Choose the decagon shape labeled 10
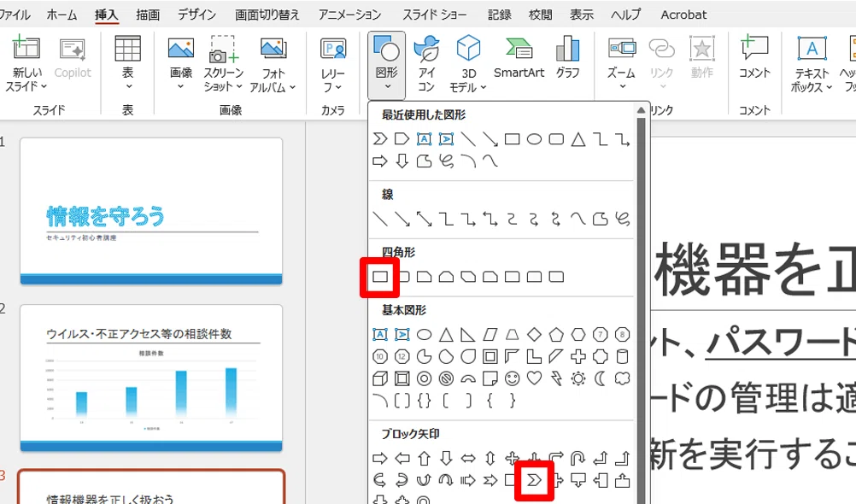This screenshot has height=504, width=856. coord(380,356)
